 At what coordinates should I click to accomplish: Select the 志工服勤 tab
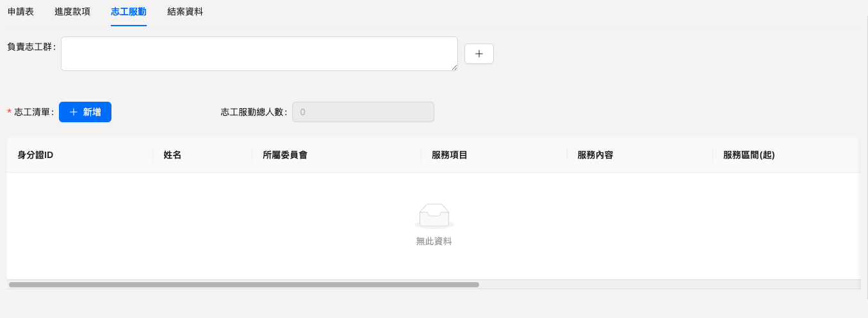[x=128, y=12]
